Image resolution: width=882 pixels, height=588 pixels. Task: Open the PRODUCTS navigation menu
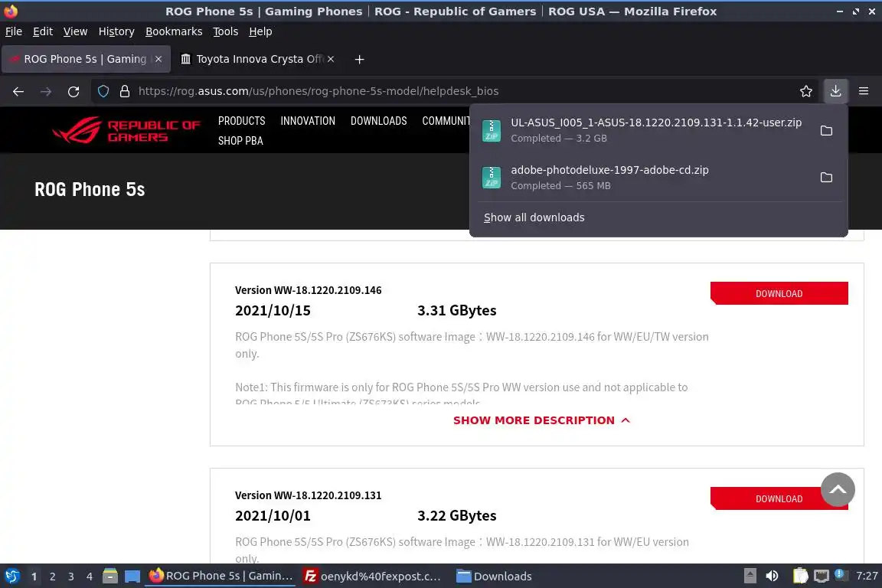coord(241,121)
